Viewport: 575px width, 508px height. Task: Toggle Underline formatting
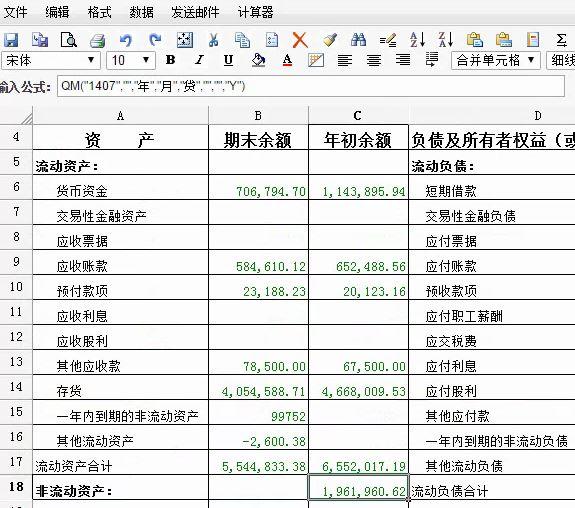228,60
